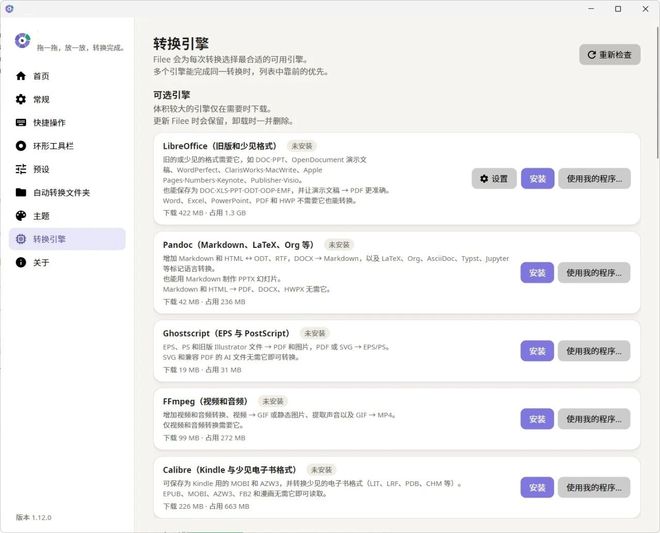Install the FFmpeg engine
Screen dimensions: 660x533
click(537, 419)
